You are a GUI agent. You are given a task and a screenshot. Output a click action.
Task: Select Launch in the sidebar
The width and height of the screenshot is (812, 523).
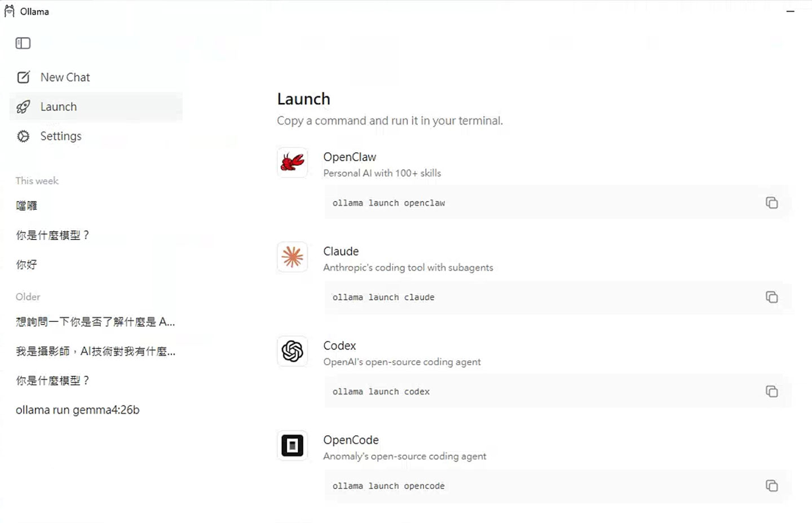(x=58, y=107)
